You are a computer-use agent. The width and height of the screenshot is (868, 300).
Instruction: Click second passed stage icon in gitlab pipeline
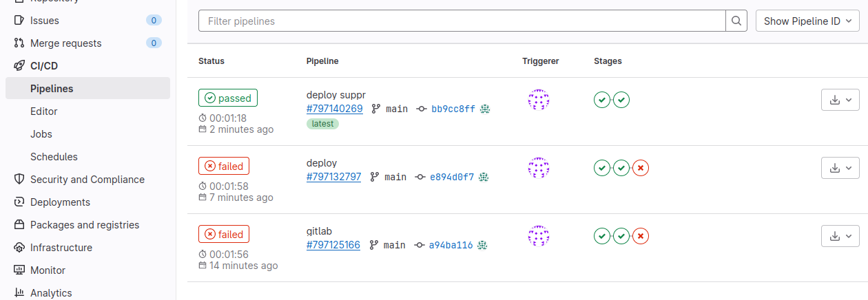[x=621, y=236]
